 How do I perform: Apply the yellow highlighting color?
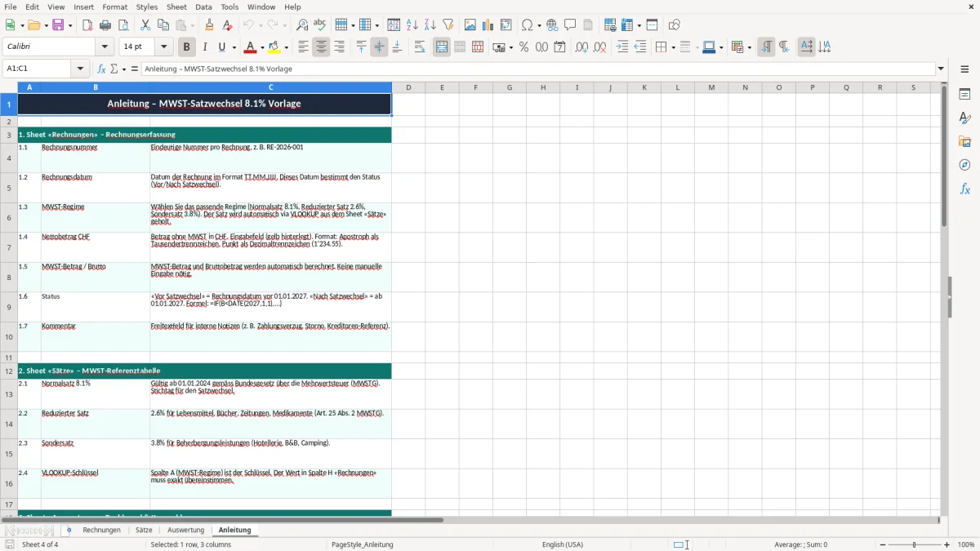[x=275, y=47]
